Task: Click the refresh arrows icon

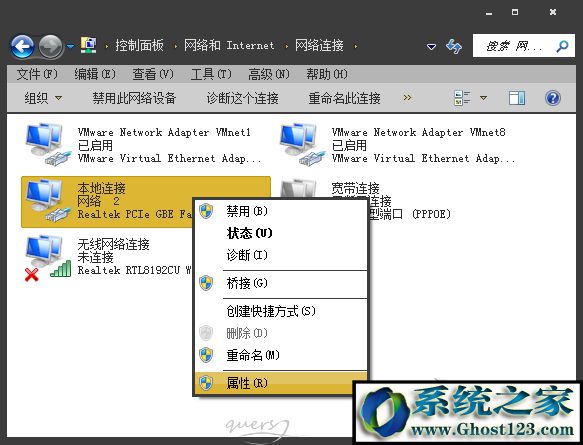Action: click(x=454, y=46)
